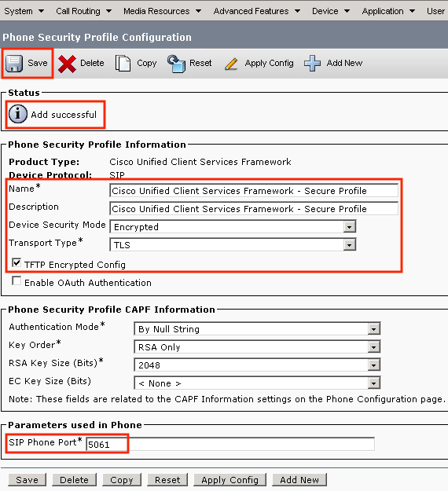Click the info icon beside Add successful
448x491 pixels.
click(x=17, y=114)
